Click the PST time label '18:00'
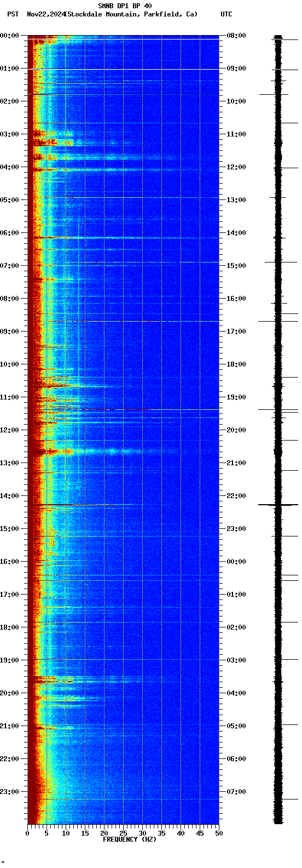The height and width of the screenshot is (868, 302). pyautogui.click(x=9, y=627)
